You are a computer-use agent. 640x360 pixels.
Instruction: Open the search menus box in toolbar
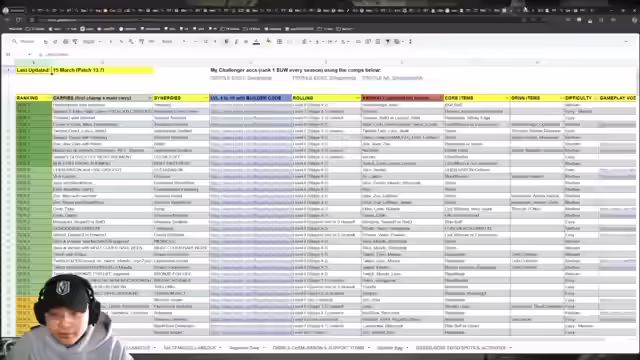tap(25, 41)
